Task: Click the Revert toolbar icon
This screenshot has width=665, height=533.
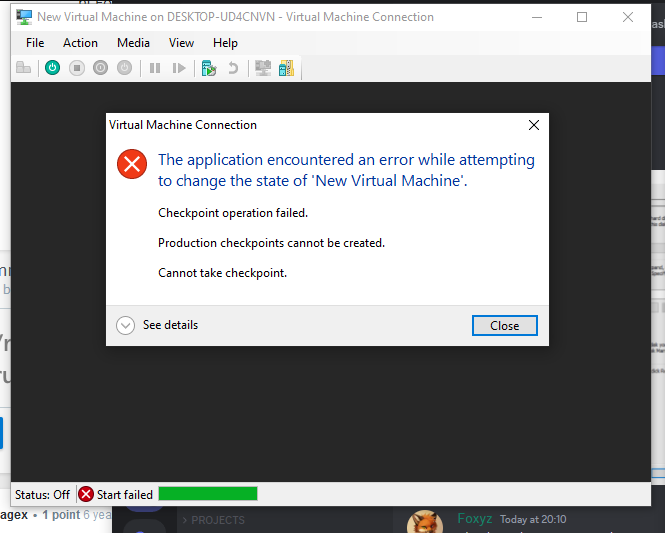Action: [x=233, y=68]
